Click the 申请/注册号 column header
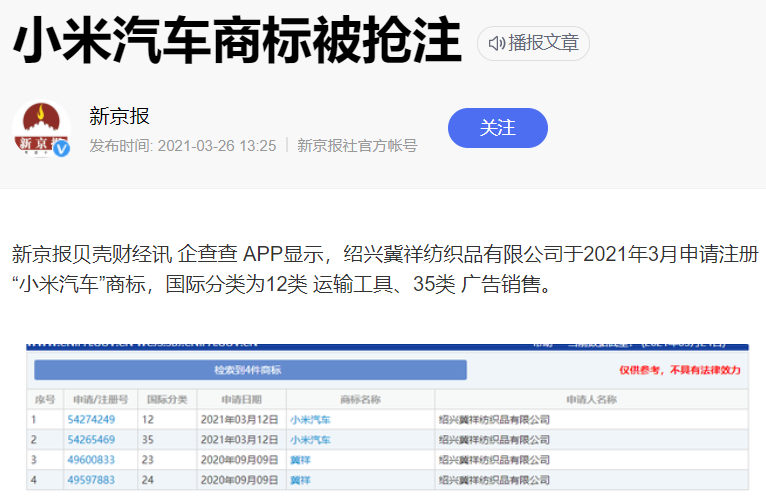 [x=95, y=399]
